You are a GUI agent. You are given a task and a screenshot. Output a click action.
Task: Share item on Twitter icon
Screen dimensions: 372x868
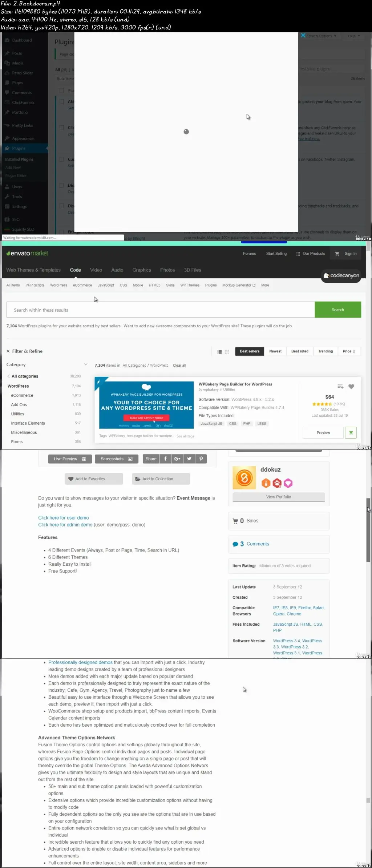(189, 459)
